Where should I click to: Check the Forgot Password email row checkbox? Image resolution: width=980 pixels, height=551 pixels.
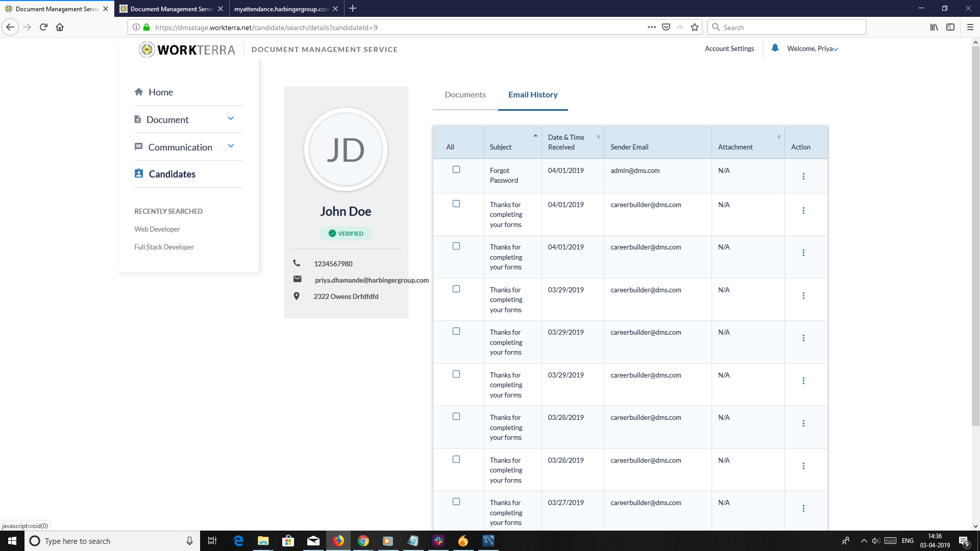click(456, 169)
